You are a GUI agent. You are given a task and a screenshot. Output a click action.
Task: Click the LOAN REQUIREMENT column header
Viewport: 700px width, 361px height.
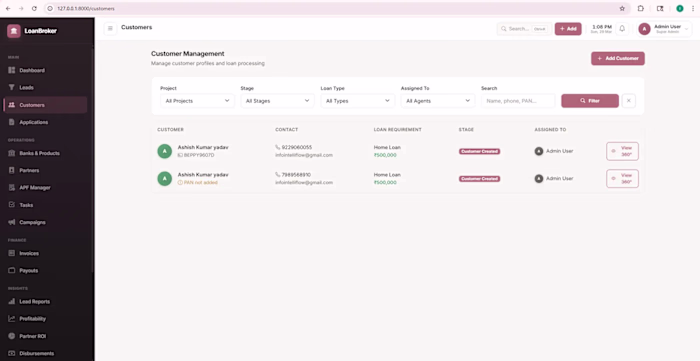pos(398,130)
